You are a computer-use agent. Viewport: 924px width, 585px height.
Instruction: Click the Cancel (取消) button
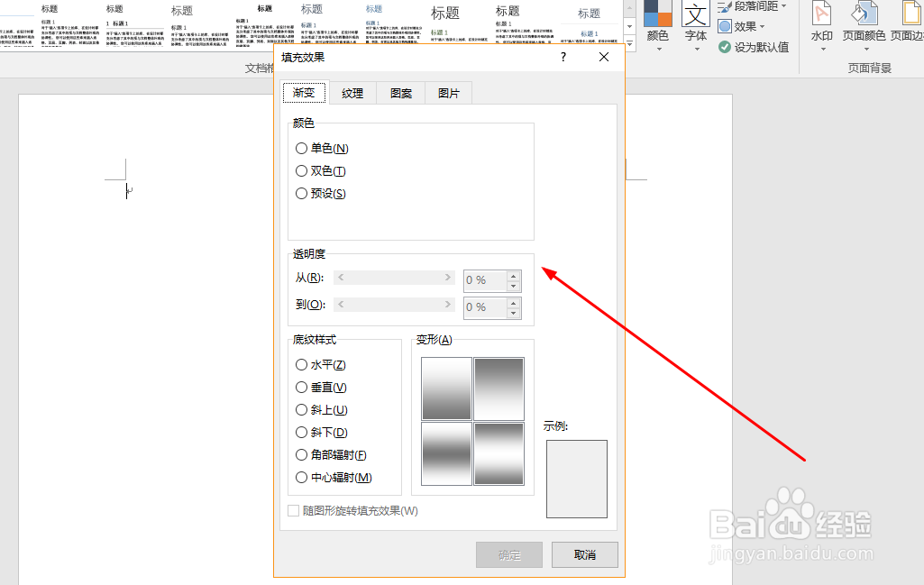pos(584,555)
